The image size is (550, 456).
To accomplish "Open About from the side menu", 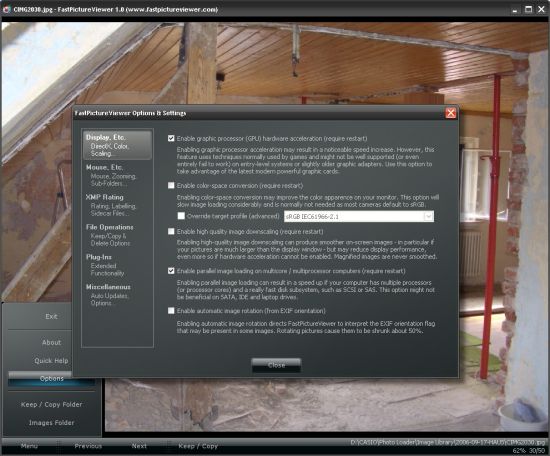I will tap(51, 342).
